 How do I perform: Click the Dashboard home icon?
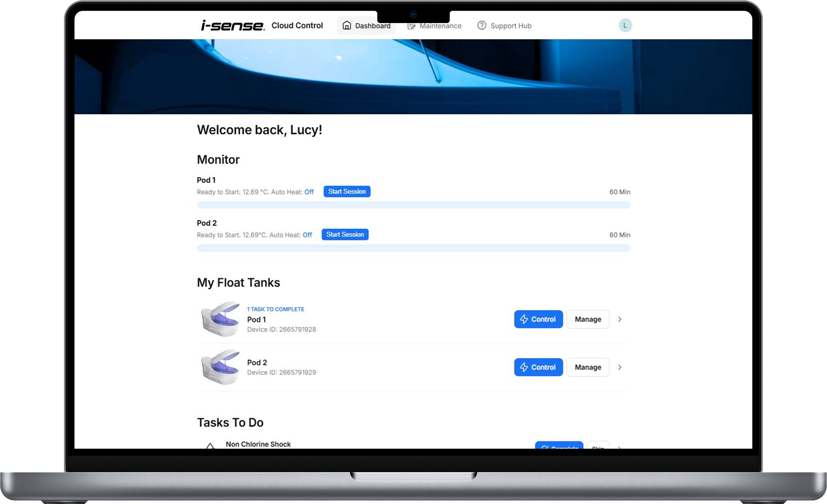pyautogui.click(x=347, y=25)
